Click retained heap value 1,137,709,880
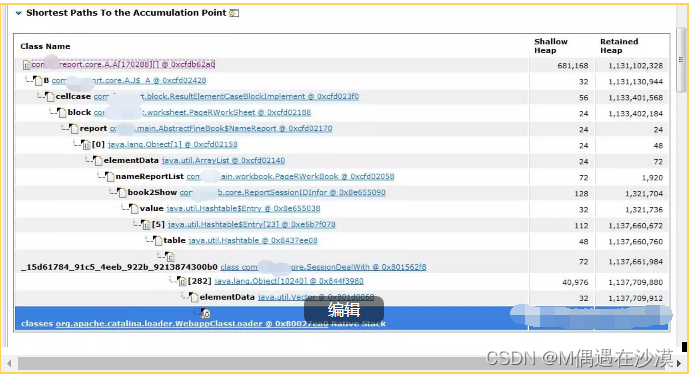Image resolution: width=689 pixels, height=377 pixels. pyautogui.click(x=635, y=283)
